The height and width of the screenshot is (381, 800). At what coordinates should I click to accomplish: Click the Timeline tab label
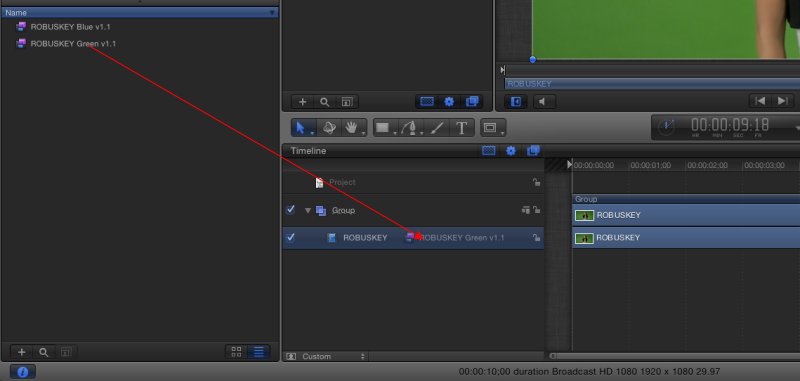point(308,151)
